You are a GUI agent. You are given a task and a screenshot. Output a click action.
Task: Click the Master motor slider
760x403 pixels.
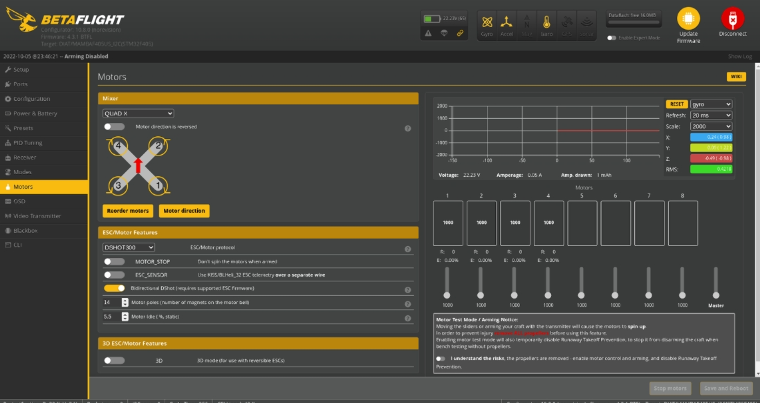click(715, 281)
